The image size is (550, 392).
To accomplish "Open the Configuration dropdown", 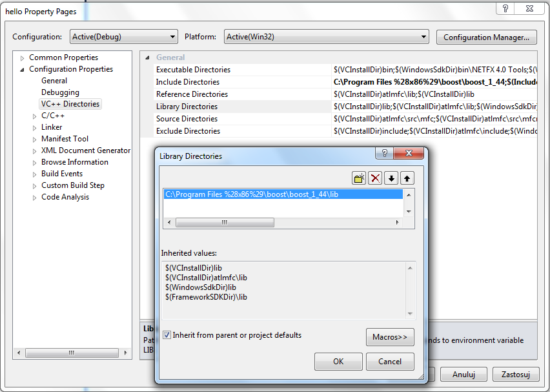I will [123, 37].
